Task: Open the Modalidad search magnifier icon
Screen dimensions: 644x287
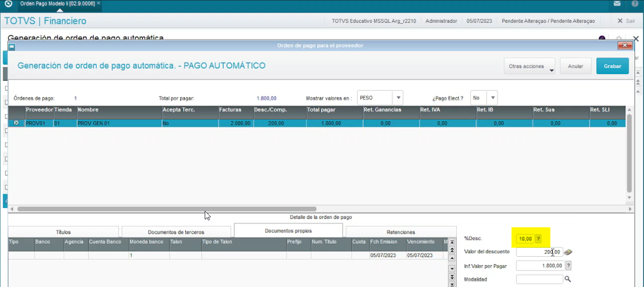Action: (x=567, y=280)
